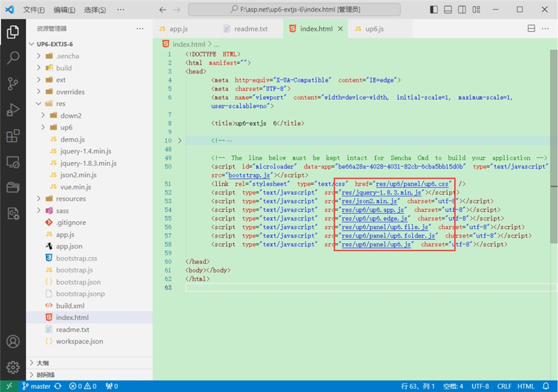
Task: Switch to the readme.txt tab
Action: tap(251, 29)
